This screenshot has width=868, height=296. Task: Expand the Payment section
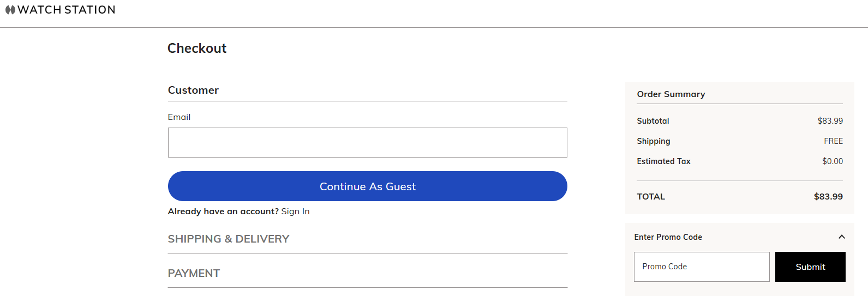(x=194, y=273)
